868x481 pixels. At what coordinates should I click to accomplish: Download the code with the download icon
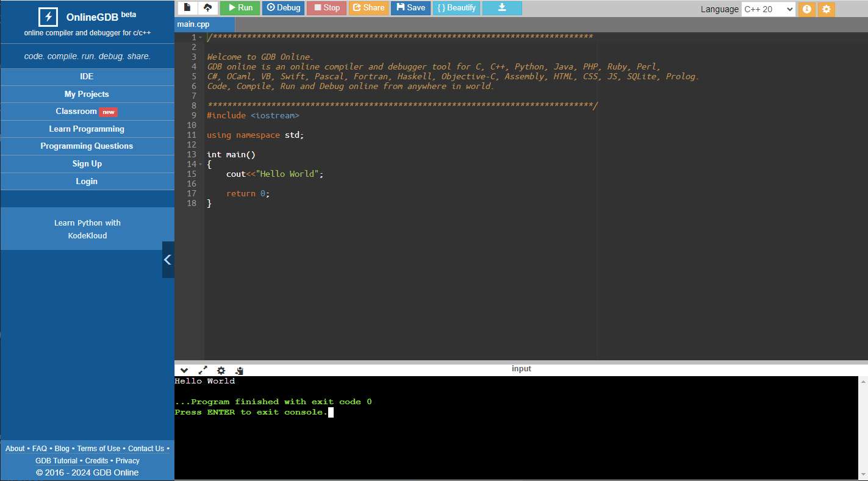click(502, 8)
